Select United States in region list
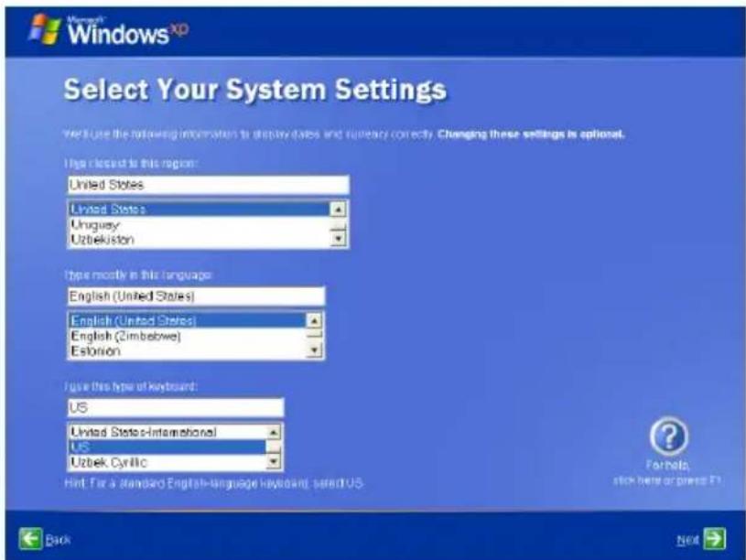Image resolution: width=746 pixels, height=560 pixels. pos(200,209)
